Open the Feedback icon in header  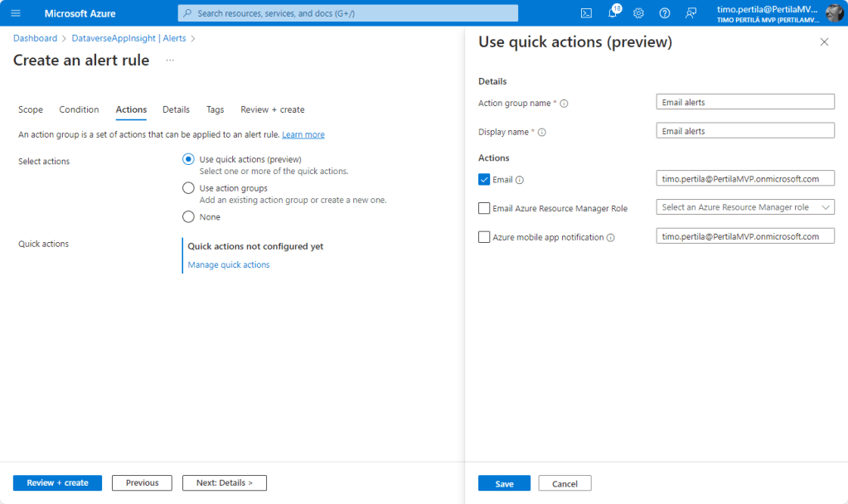(691, 13)
